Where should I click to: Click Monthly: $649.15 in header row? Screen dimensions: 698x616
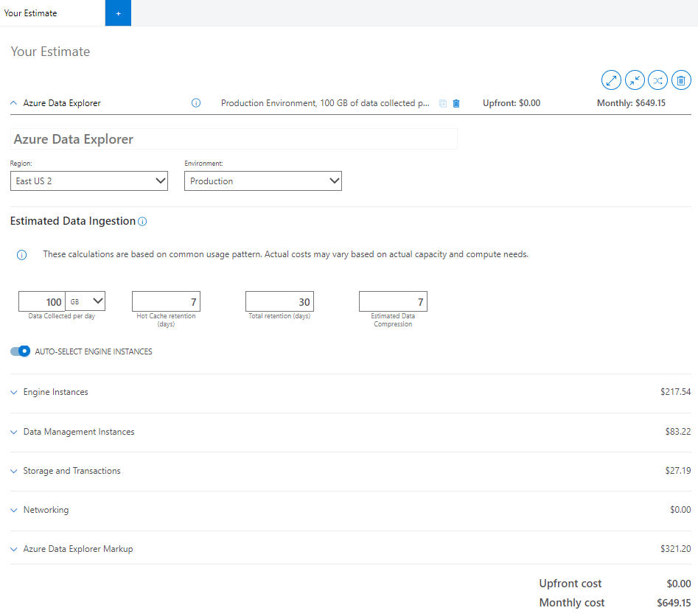pyautogui.click(x=631, y=103)
